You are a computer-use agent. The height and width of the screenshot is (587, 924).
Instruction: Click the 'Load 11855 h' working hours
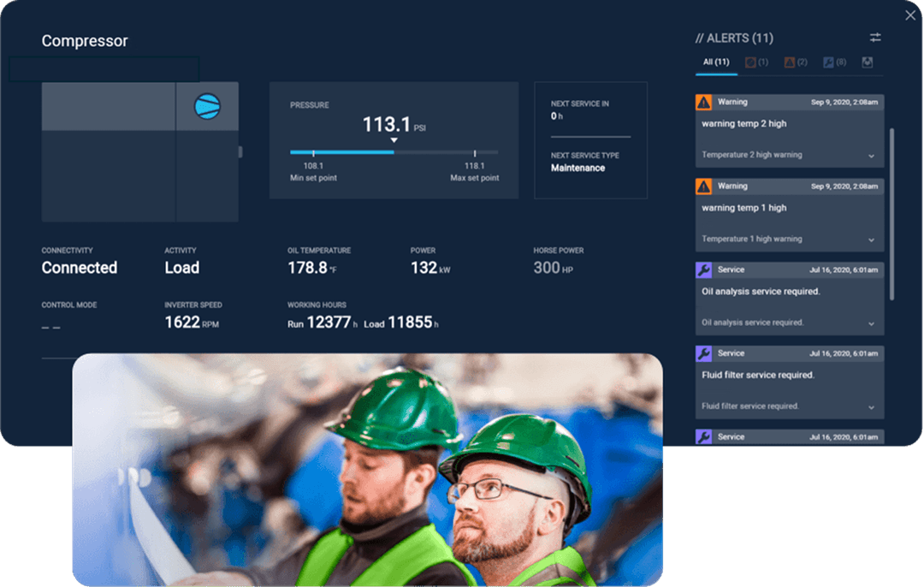pyautogui.click(x=401, y=323)
